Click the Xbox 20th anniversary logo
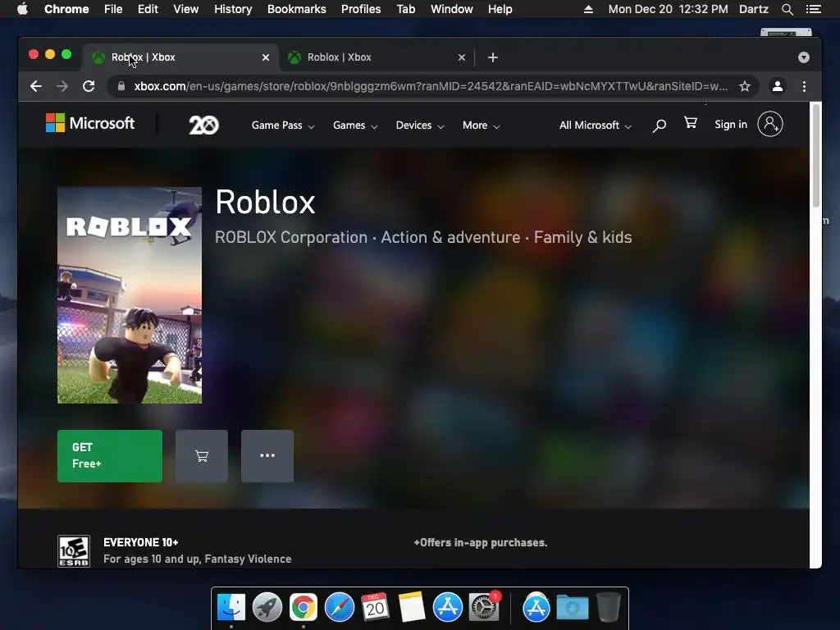Screen dimensions: 840x630 pos(203,125)
